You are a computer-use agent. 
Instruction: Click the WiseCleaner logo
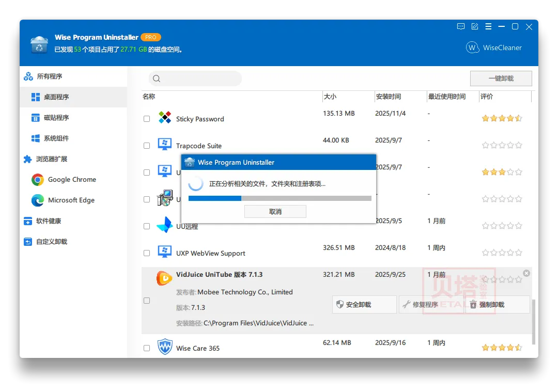click(x=494, y=48)
